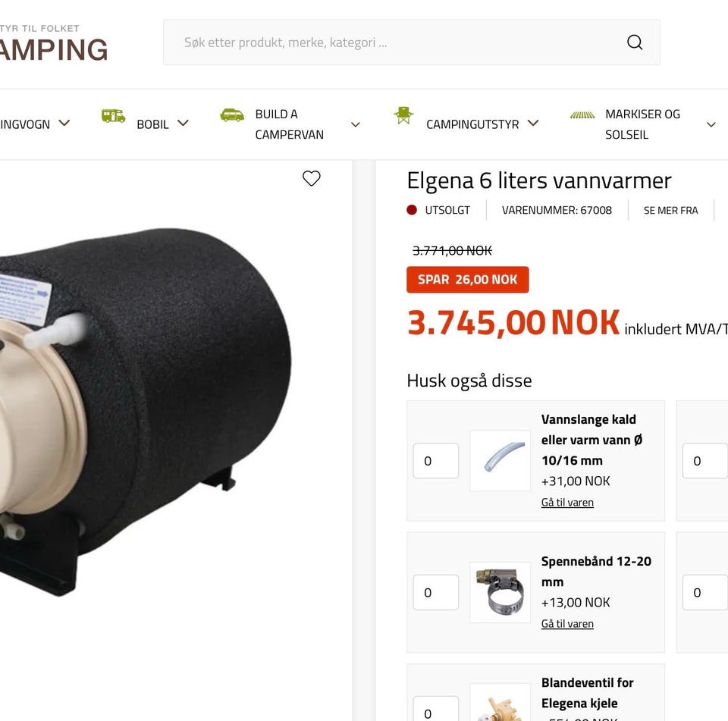The width and height of the screenshot is (728, 721).
Task: Click the 'Se mer fra' link
Action: click(670, 210)
